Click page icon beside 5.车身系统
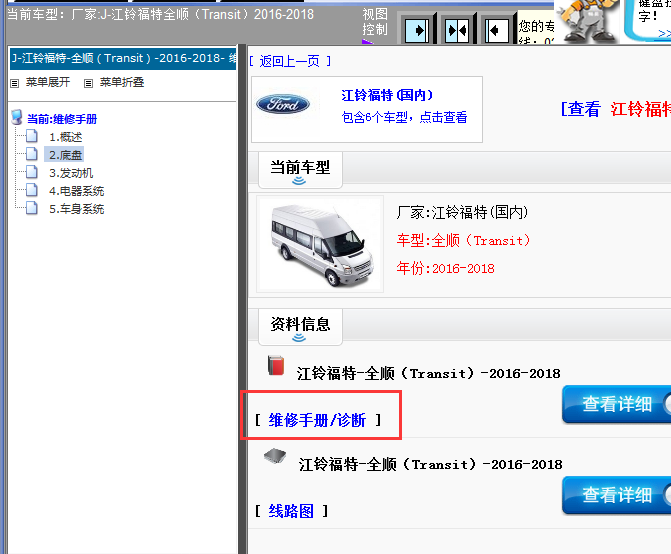This screenshot has width=671, height=554. pyautogui.click(x=32, y=208)
